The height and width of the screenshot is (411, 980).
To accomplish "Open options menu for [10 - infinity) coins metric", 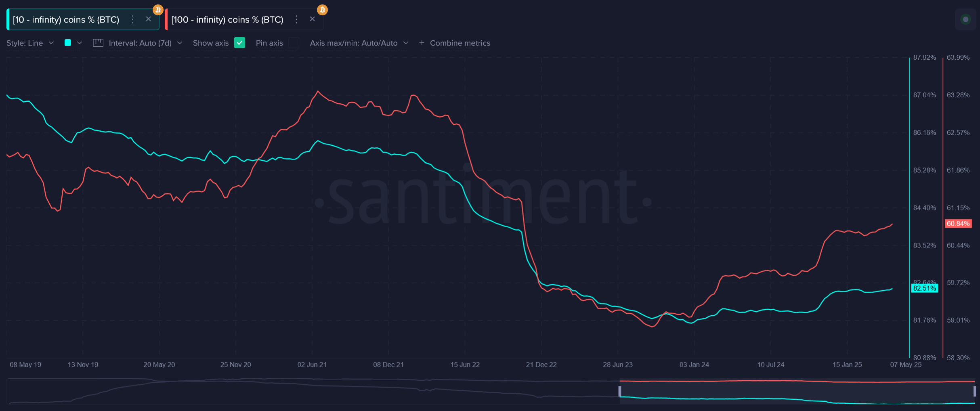I will (x=132, y=19).
